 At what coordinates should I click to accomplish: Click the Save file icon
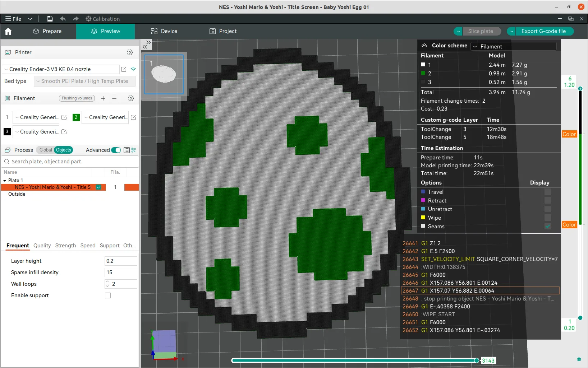(x=50, y=19)
